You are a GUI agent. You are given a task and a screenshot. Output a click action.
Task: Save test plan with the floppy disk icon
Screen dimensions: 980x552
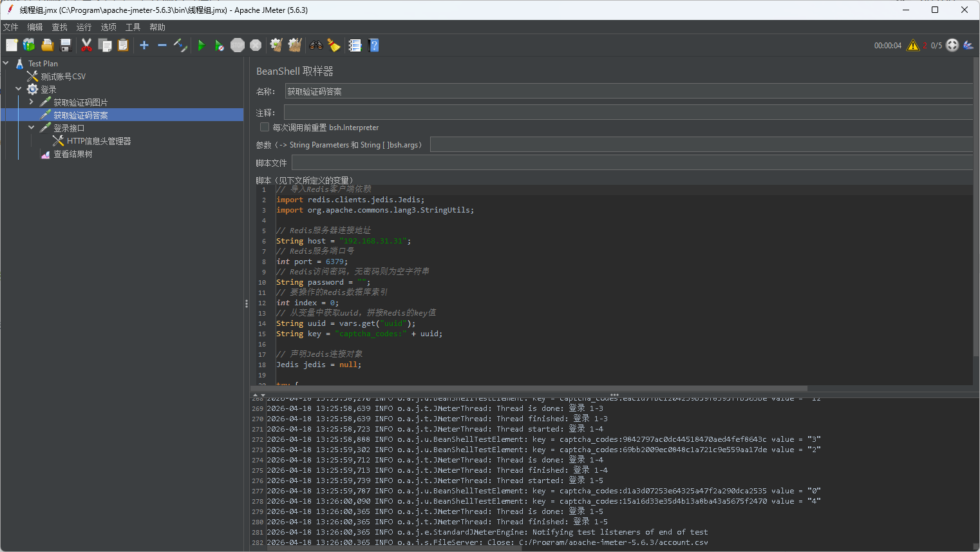65,45
